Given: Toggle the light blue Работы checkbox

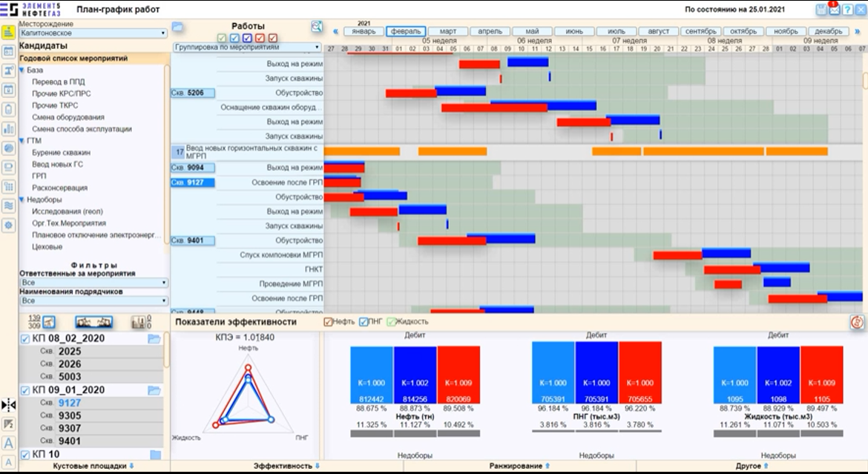Looking at the screenshot, I should click(234, 39).
